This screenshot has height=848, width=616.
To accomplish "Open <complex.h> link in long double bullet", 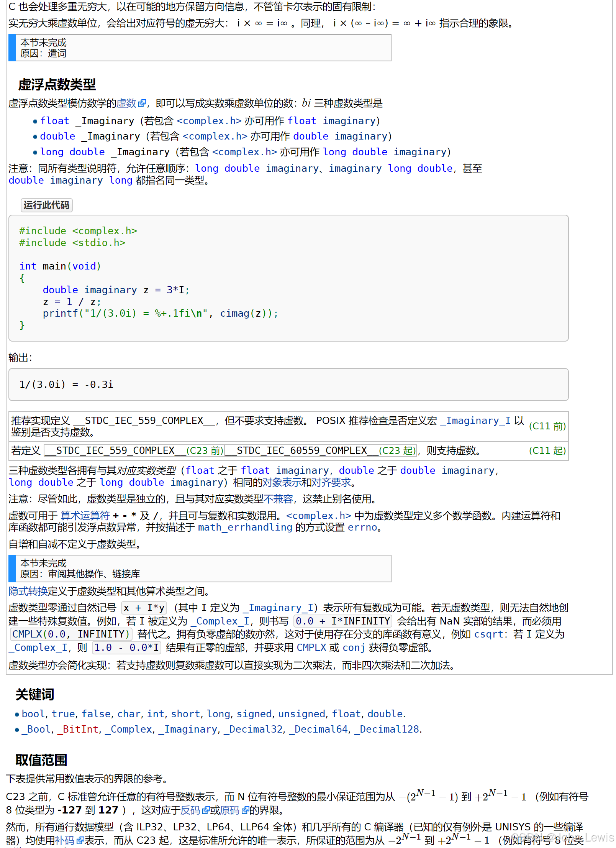I will tap(244, 152).
